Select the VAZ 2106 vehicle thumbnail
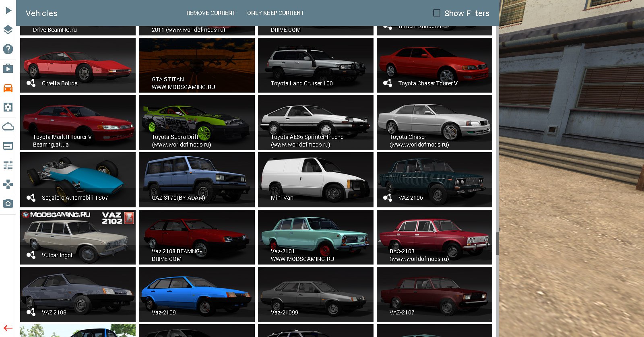644x337 pixels. click(x=434, y=180)
